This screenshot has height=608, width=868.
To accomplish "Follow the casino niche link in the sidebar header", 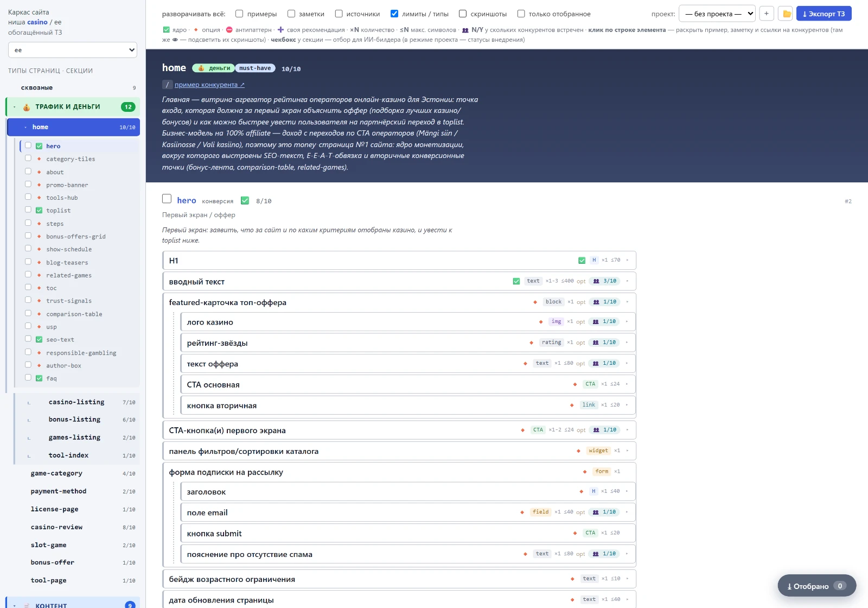I will (37, 22).
